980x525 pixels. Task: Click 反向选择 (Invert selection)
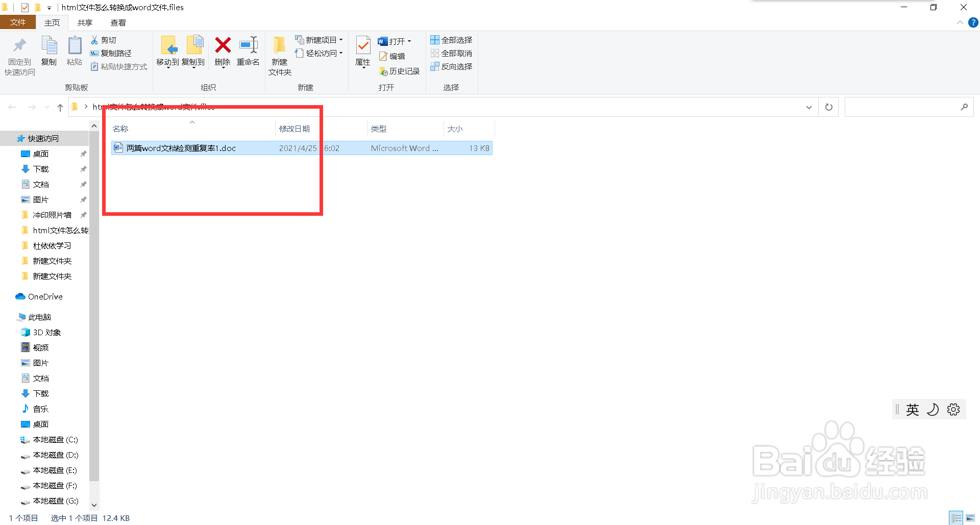(x=451, y=66)
